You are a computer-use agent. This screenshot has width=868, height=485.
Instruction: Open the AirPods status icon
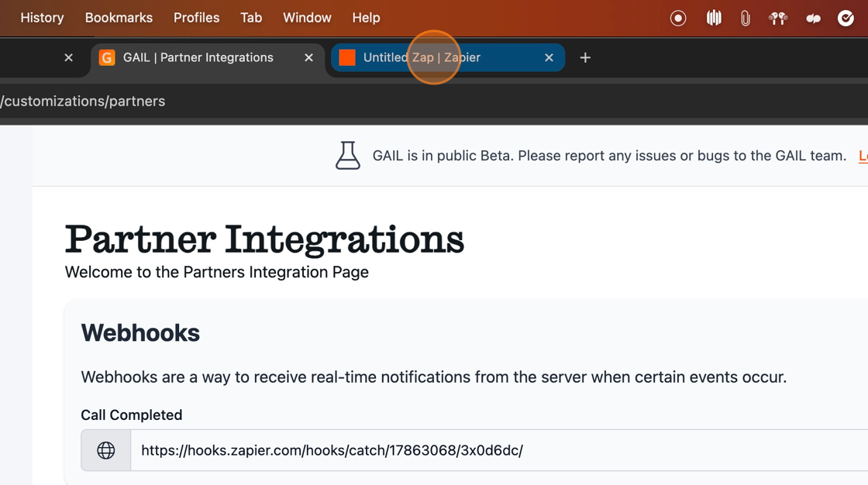778,18
